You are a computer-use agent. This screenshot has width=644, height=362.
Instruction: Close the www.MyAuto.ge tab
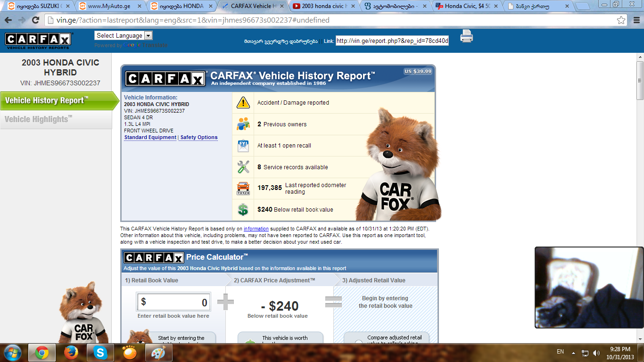139,7
